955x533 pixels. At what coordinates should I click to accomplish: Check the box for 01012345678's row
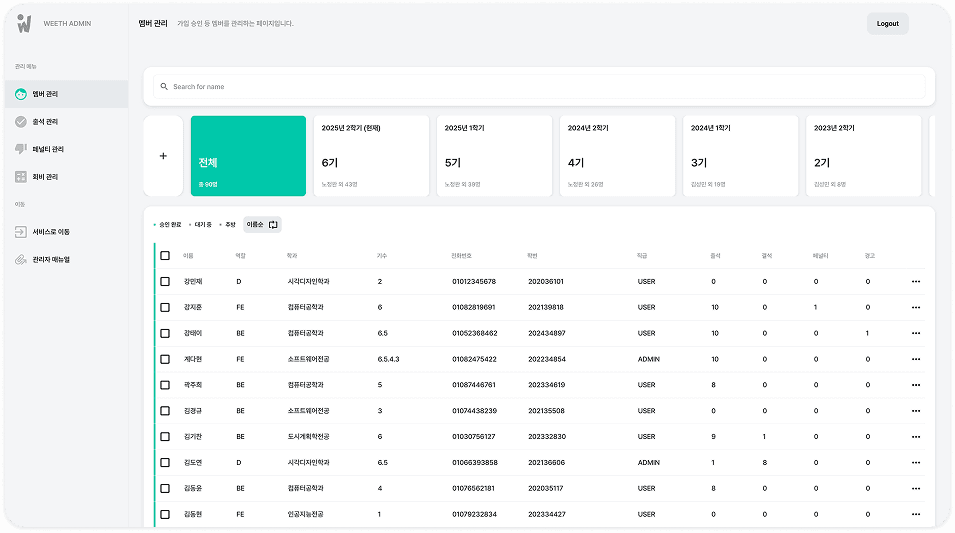165,282
